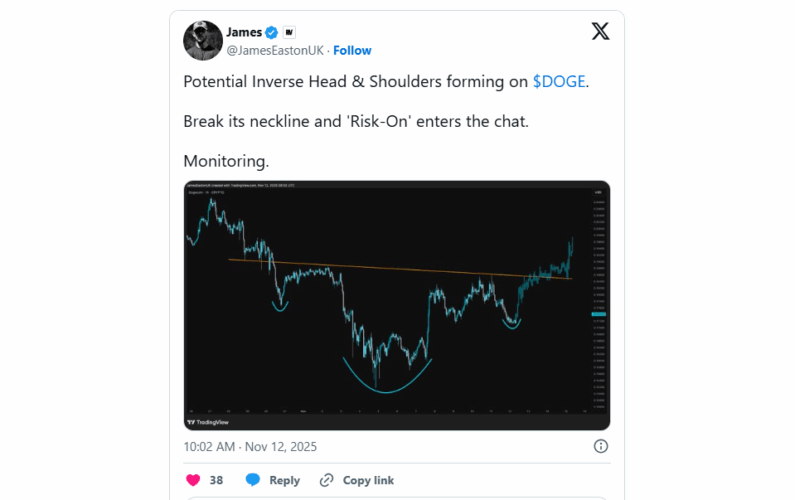The image size is (795, 500).
Task: Like the tweet with the heart icon
Action: (x=193, y=480)
